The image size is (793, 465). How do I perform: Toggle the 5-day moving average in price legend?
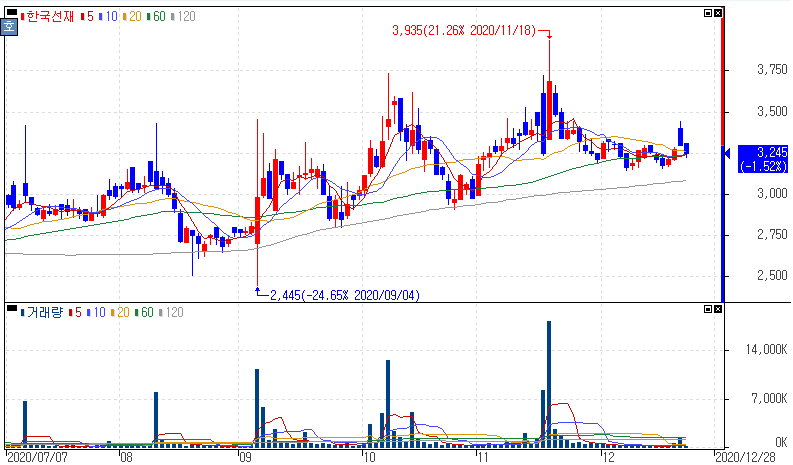click(x=87, y=17)
